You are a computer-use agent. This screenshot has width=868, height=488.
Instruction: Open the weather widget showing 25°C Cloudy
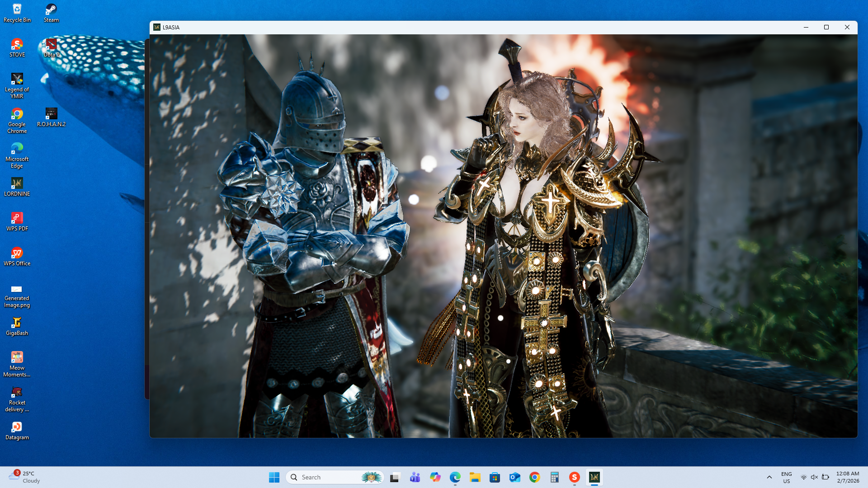click(x=25, y=477)
